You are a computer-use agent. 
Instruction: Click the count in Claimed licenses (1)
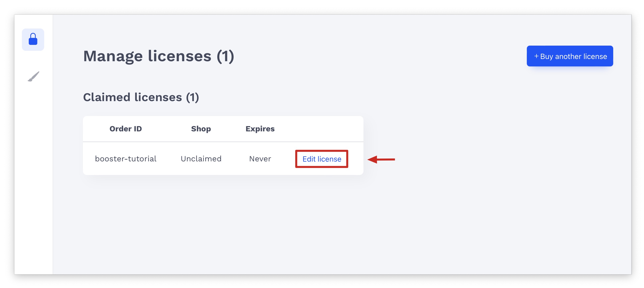[192, 97]
